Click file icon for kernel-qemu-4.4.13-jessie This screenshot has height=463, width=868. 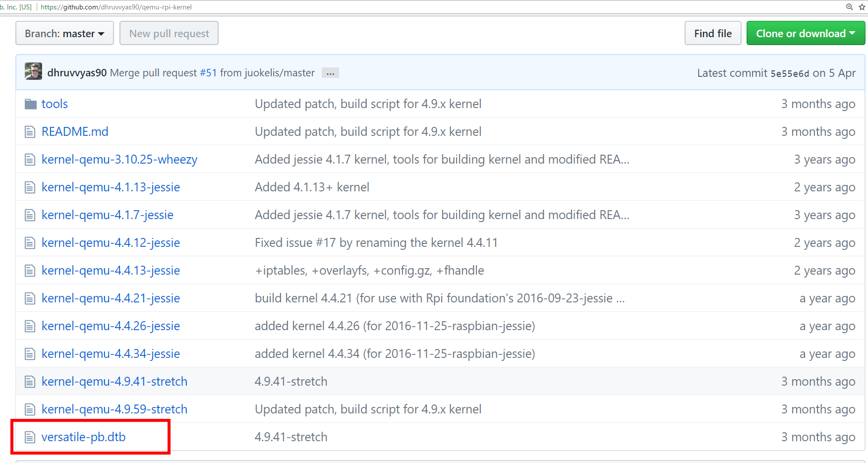click(30, 271)
